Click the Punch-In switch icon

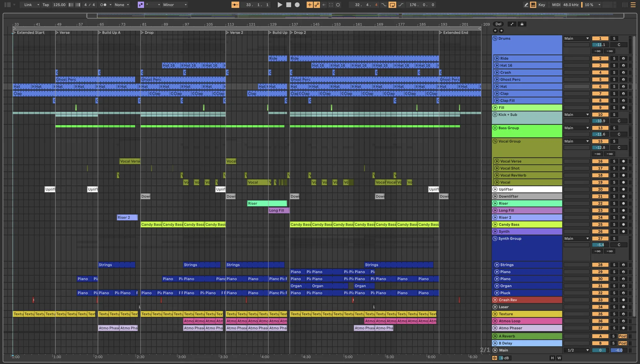[x=384, y=5]
